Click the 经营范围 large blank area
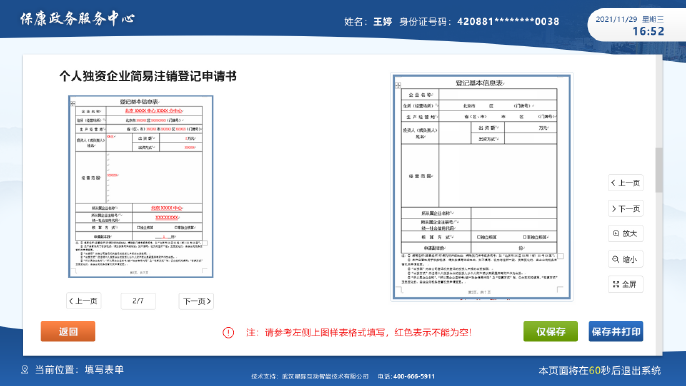This screenshot has height=386, width=687. click(x=498, y=176)
